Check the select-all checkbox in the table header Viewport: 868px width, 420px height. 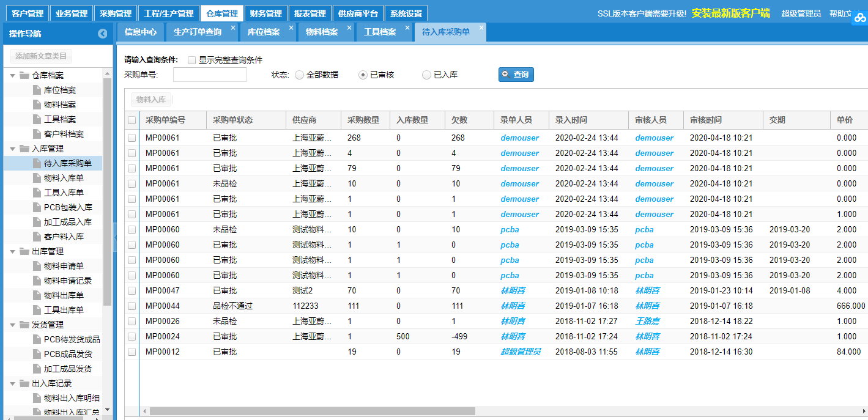pos(132,120)
